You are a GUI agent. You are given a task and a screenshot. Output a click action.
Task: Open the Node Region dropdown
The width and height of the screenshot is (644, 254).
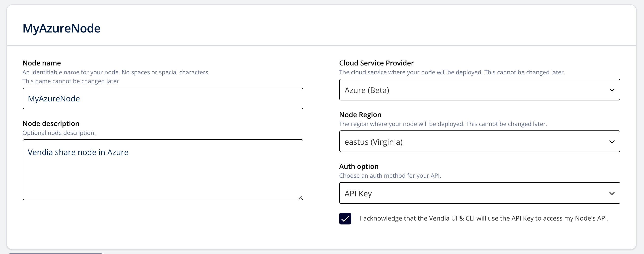click(480, 141)
